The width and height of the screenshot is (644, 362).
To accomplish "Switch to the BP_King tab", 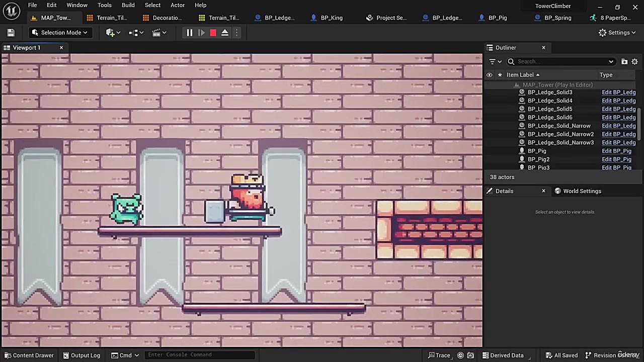I will pos(327,18).
